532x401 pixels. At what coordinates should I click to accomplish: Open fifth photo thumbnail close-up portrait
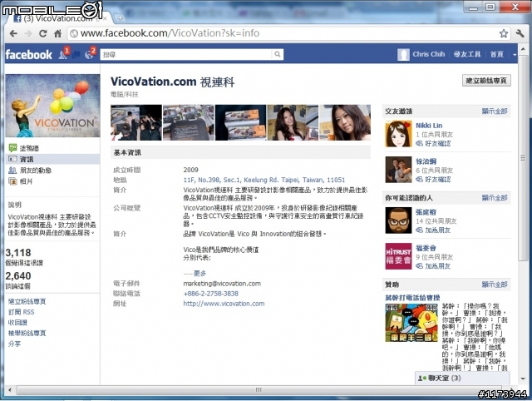tap(345, 122)
